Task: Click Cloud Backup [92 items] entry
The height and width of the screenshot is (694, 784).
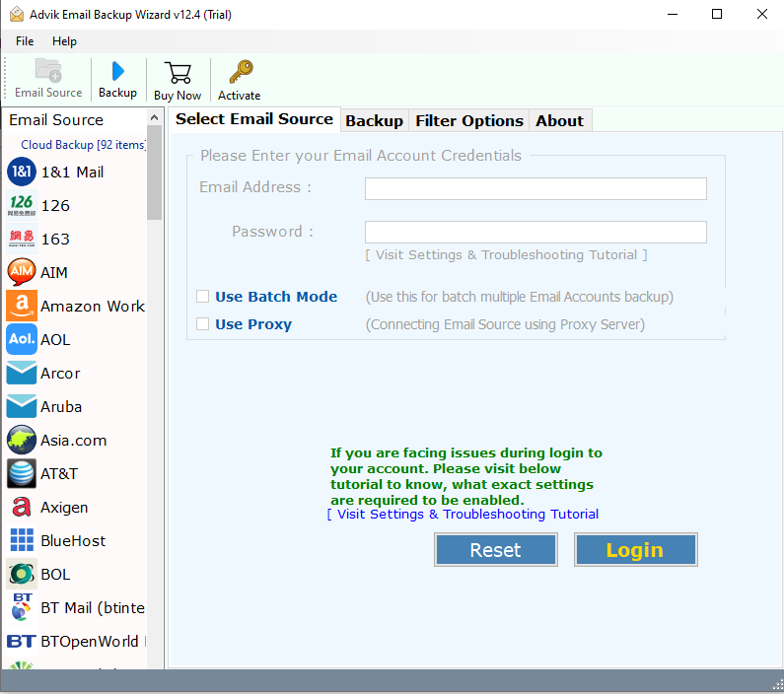Action: pyautogui.click(x=84, y=144)
